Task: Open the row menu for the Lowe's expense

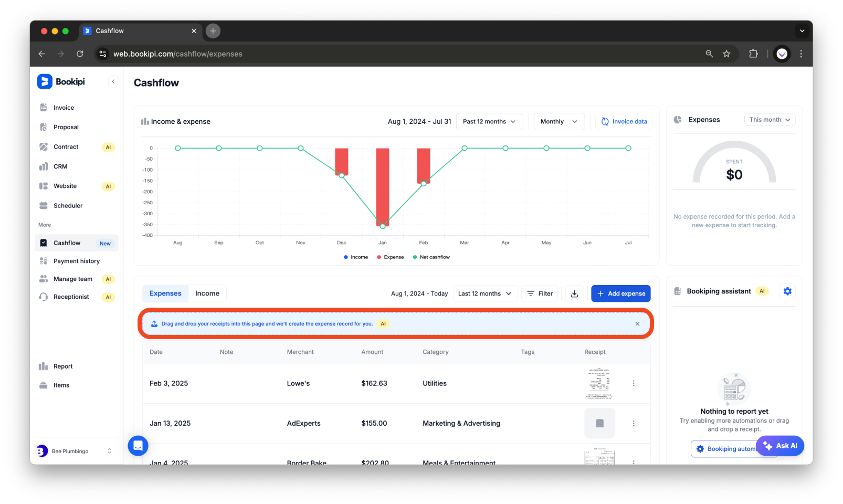Action: point(633,383)
